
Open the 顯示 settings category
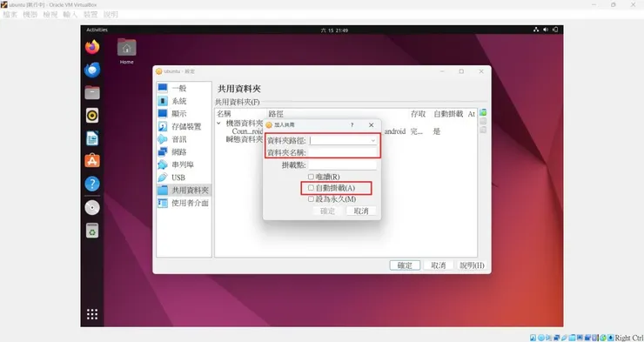[x=184, y=114]
